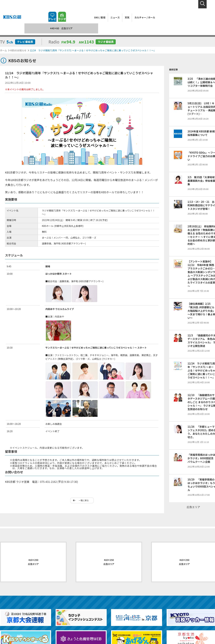Open 笑福亭晃瓶 6000回記念バウムクーヘン企画 article

coord(201,458)
